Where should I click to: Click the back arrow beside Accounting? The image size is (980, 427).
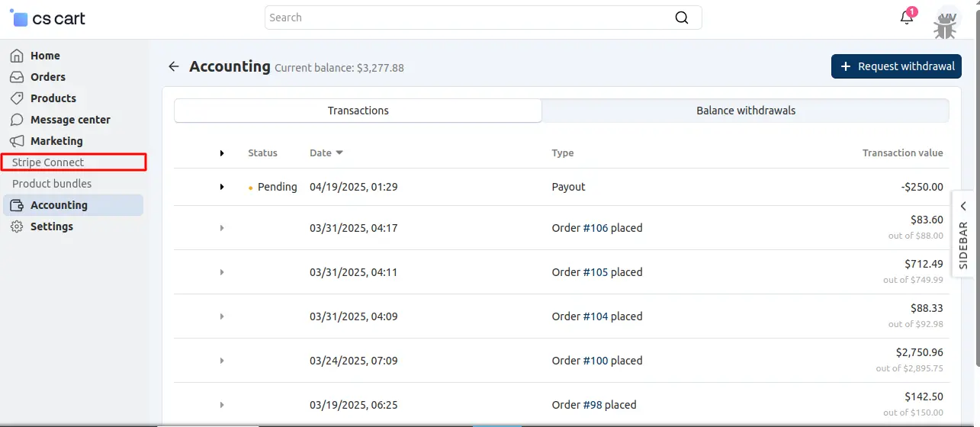click(x=174, y=66)
